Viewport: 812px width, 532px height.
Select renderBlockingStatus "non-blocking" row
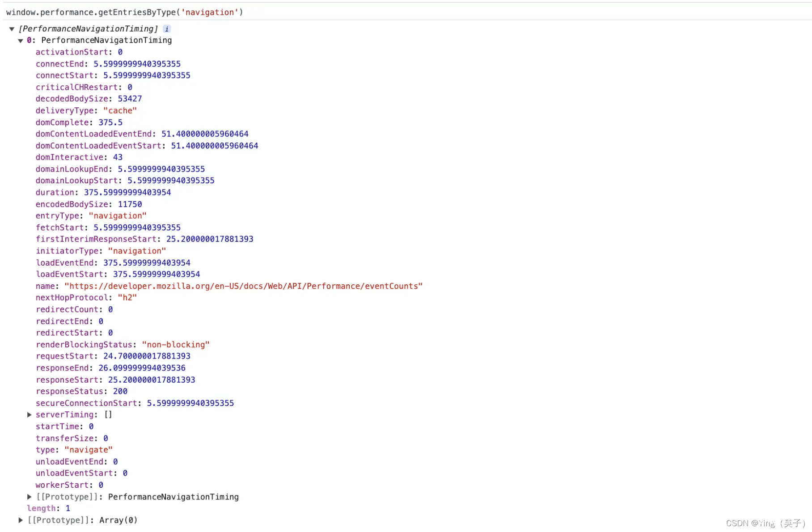tap(123, 344)
